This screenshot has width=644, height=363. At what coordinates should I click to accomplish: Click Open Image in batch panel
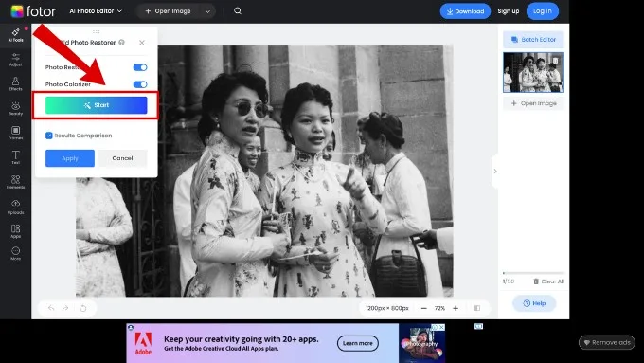(533, 103)
